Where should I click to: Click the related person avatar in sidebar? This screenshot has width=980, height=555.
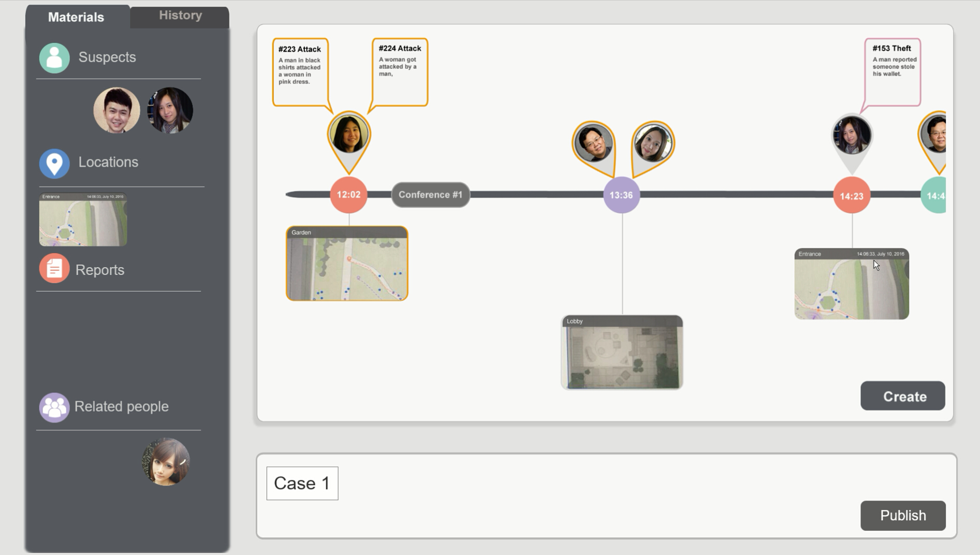click(166, 462)
